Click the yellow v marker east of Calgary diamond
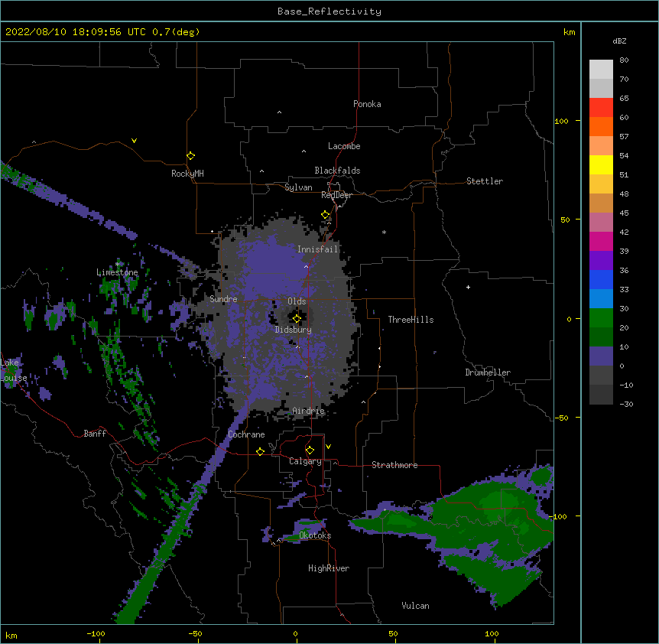Image resolution: width=659 pixels, height=644 pixels. [x=328, y=447]
